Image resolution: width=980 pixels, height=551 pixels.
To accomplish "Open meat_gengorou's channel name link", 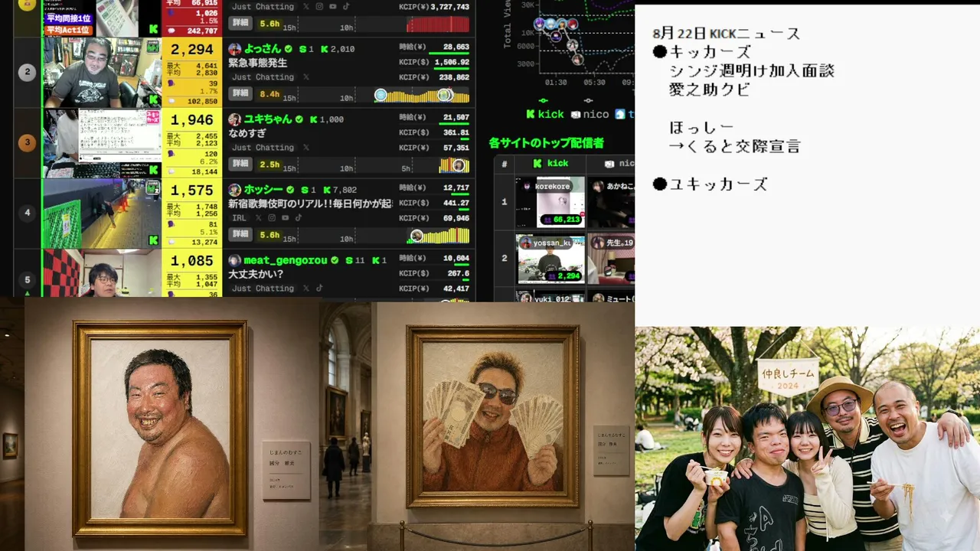I will (286, 260).
